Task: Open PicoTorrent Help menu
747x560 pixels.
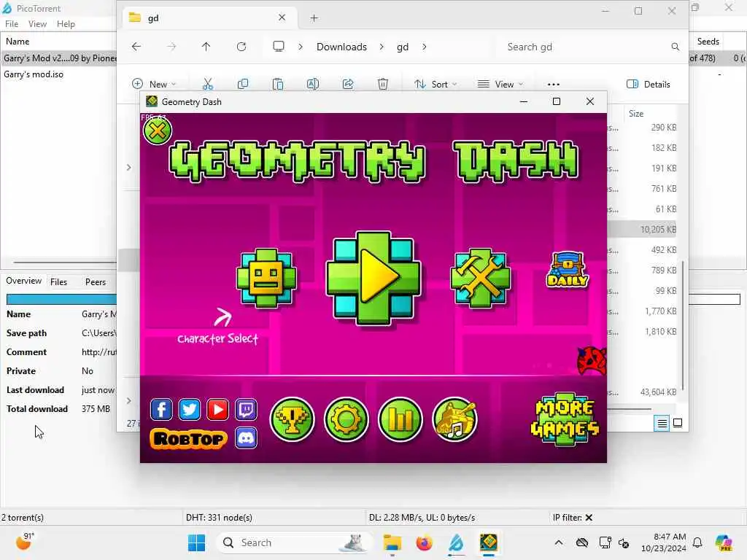Action: [66, 24]
